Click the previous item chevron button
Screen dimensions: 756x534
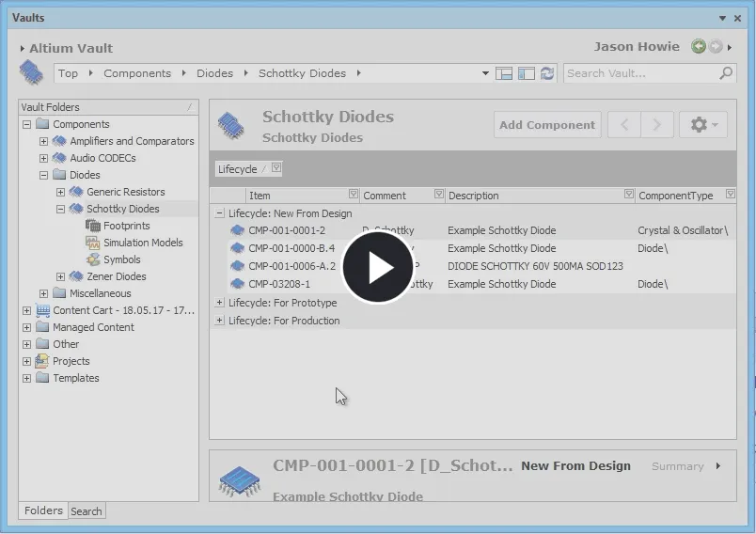click(x=624, y=125)
